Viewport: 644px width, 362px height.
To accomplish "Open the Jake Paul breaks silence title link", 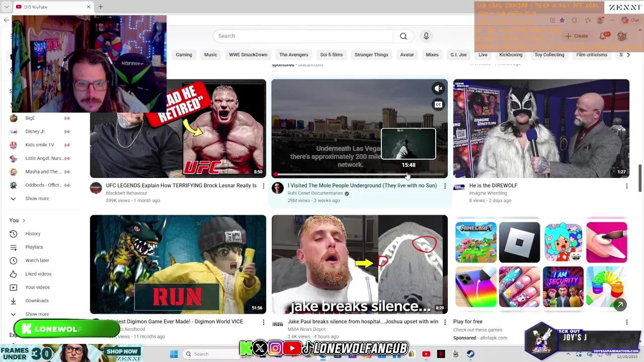I will pyautogui.click(x=363, y=322).
